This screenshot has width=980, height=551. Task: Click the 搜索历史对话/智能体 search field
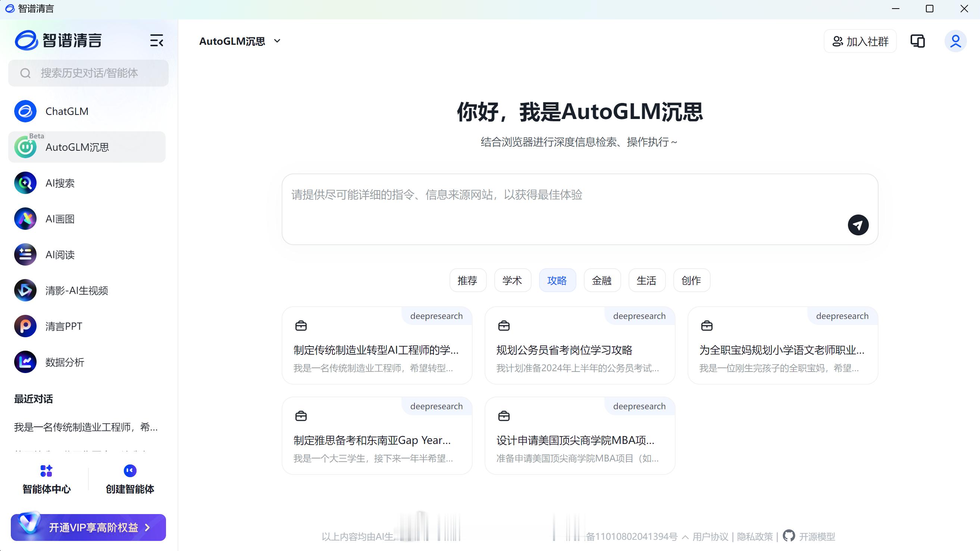click(88, 73)
